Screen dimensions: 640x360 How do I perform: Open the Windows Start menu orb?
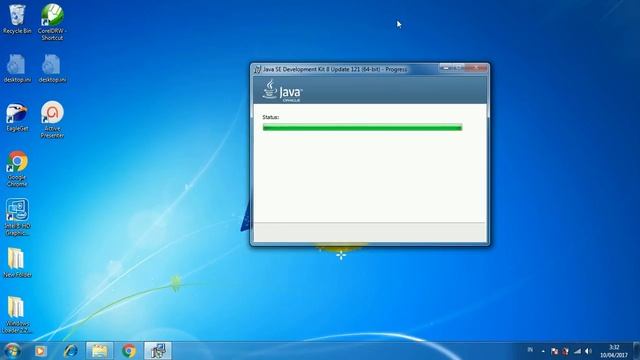[x=12, y=351]
